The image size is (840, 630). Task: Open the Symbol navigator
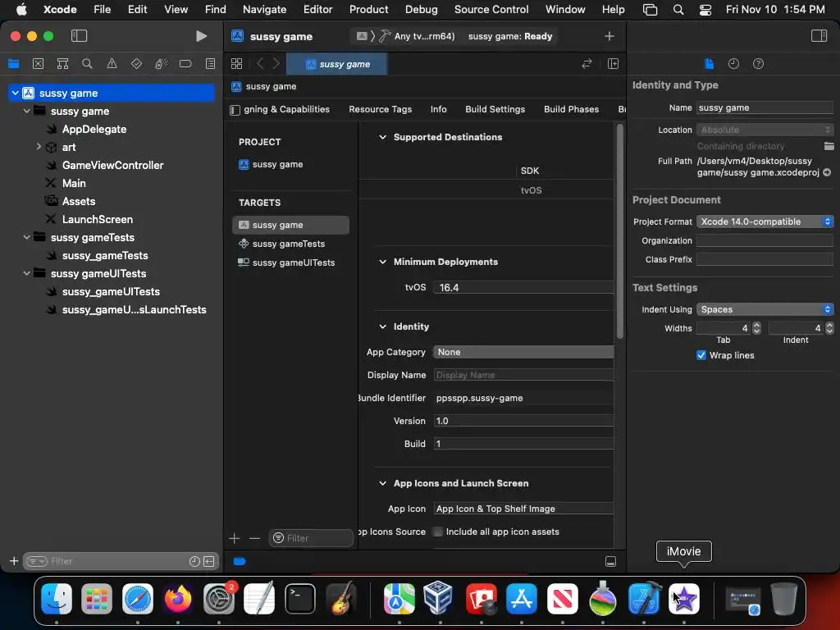click(62, 64)
